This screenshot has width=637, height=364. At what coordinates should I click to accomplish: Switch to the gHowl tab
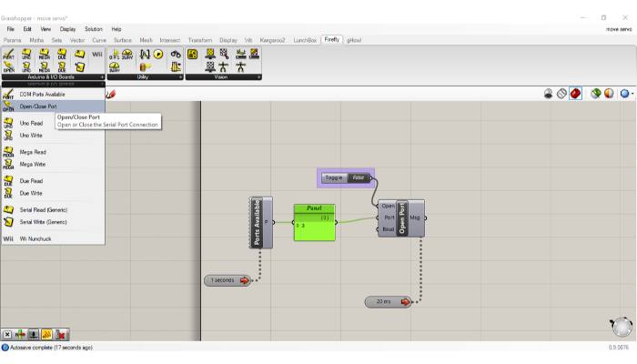pos(354,40)
